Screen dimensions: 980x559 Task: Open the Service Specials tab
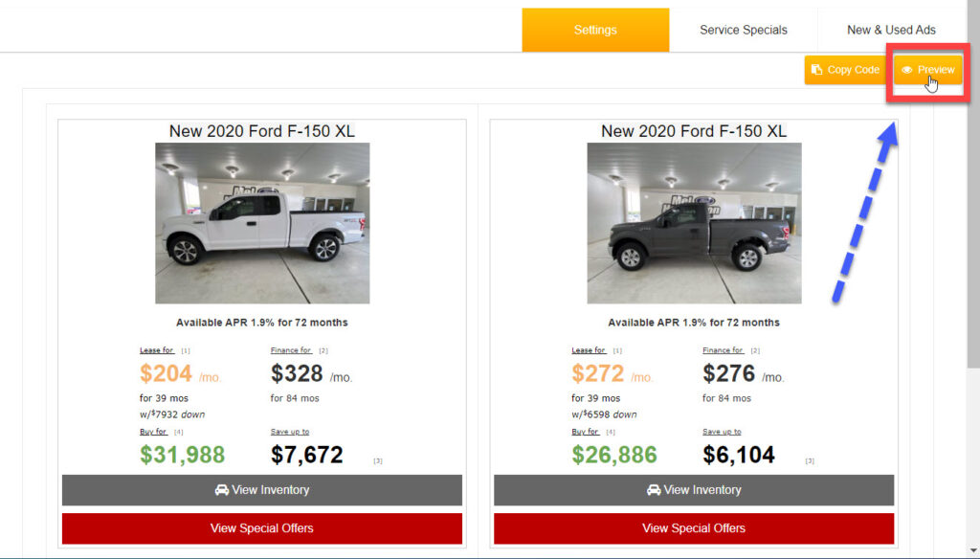point(743,30)
